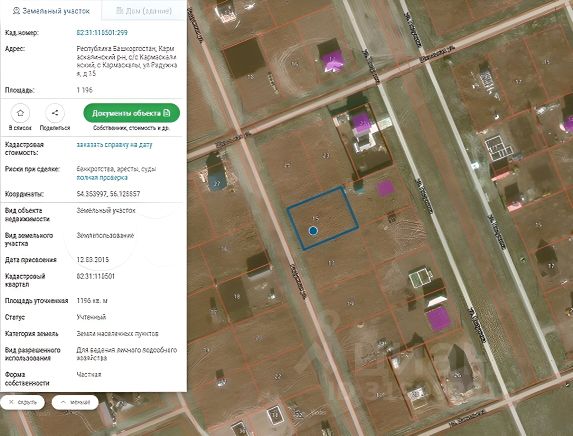This screenshot has height=436, width=573.
Task: Select the parcel numbered 18 left of the road
Action: 236,297
